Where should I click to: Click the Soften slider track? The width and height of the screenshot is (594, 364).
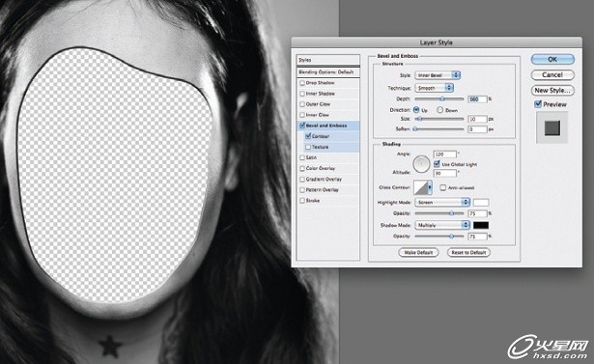pyautogui.click(x=439, y=129)
